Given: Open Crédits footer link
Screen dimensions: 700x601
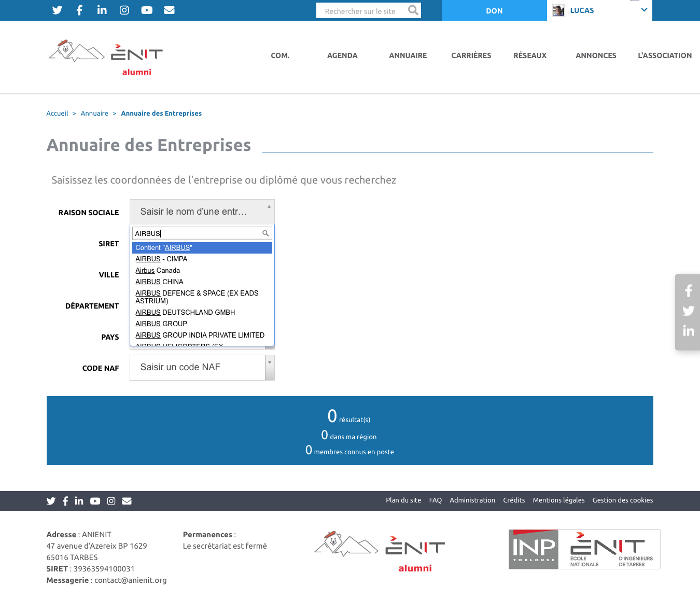Looking at the screenshot, I should pos(514,500).
